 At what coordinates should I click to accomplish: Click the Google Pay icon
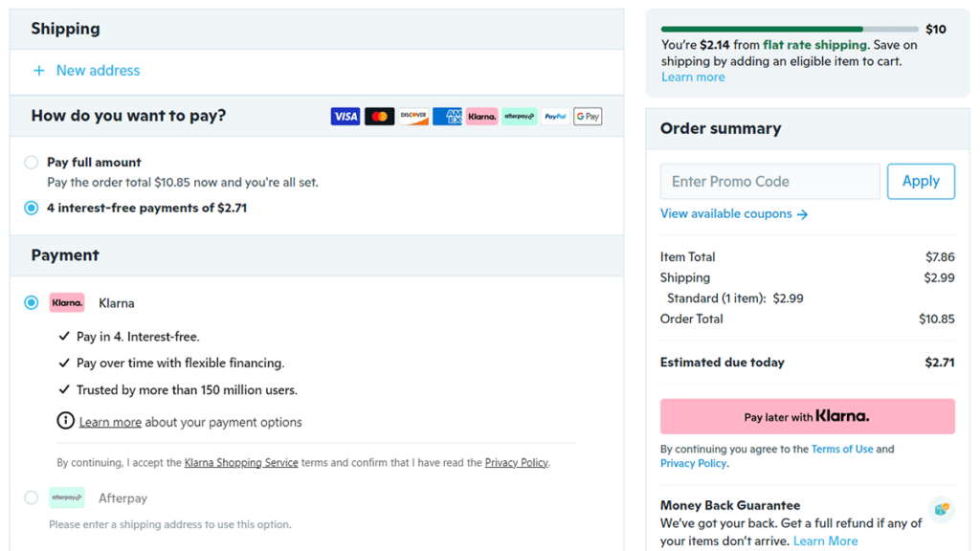pyautogui.click(x=588, y=117)
